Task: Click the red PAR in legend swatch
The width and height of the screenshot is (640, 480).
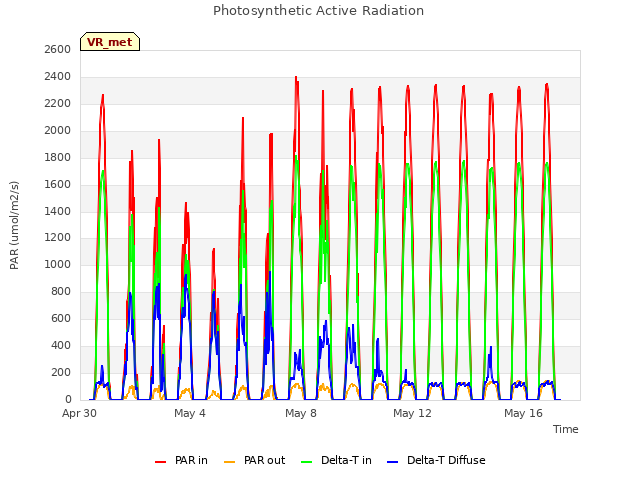Action: [x=161, y=462]
